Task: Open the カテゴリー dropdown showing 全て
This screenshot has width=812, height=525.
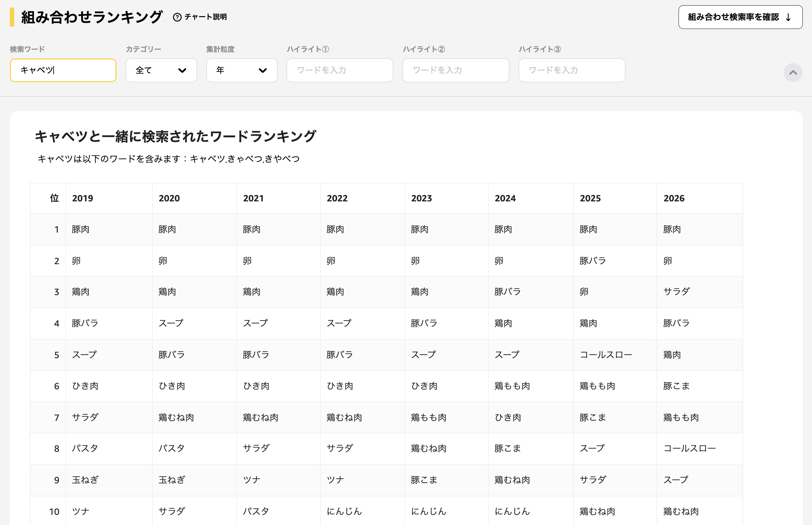Action: 161,70
